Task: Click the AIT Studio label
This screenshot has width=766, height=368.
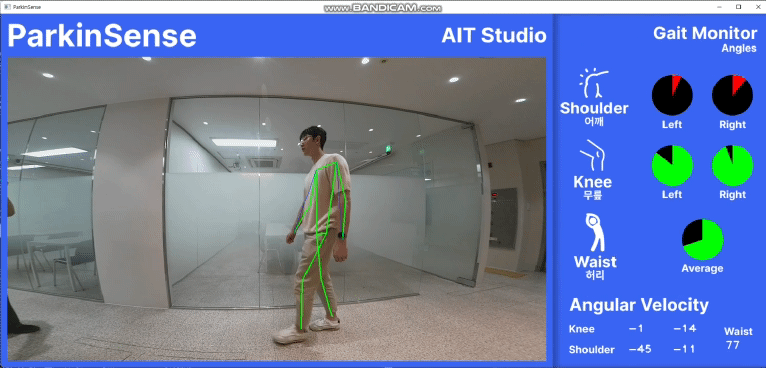Action: pyautogui.click(x=494, y=36)
